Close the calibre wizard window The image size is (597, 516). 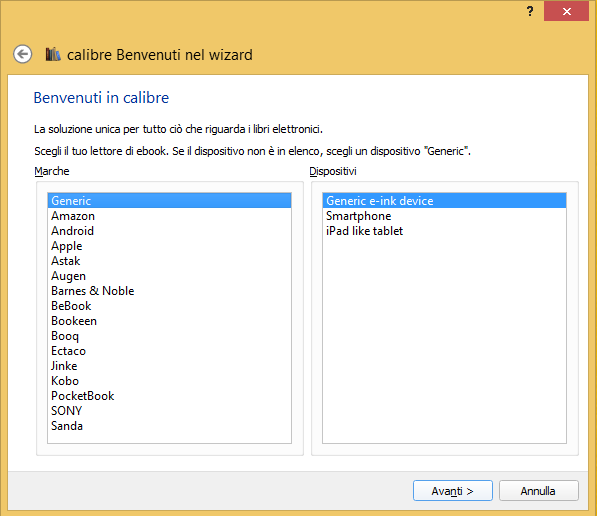pyautogui.click(x=567, y=11)
